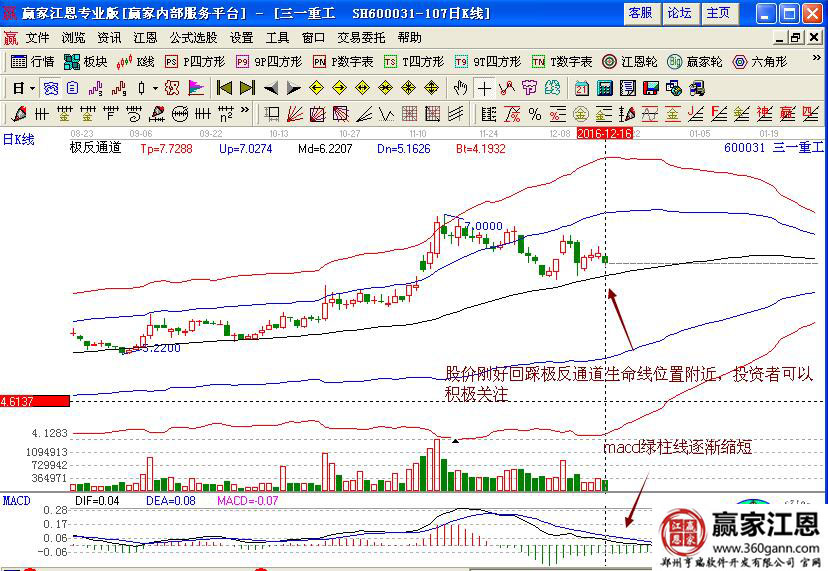
Task: Toggle the crosshair cursor mode
Action: [x=483, y=87]
